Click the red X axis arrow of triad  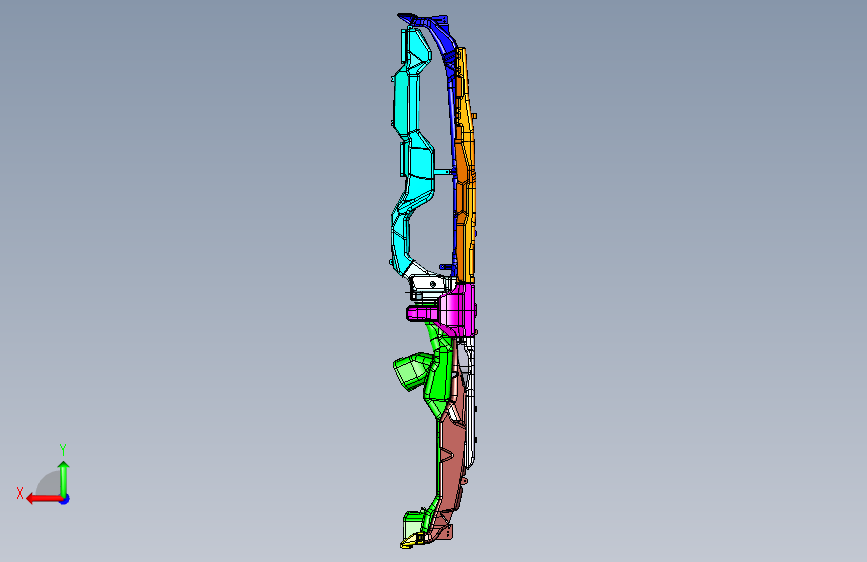(43, 499)
